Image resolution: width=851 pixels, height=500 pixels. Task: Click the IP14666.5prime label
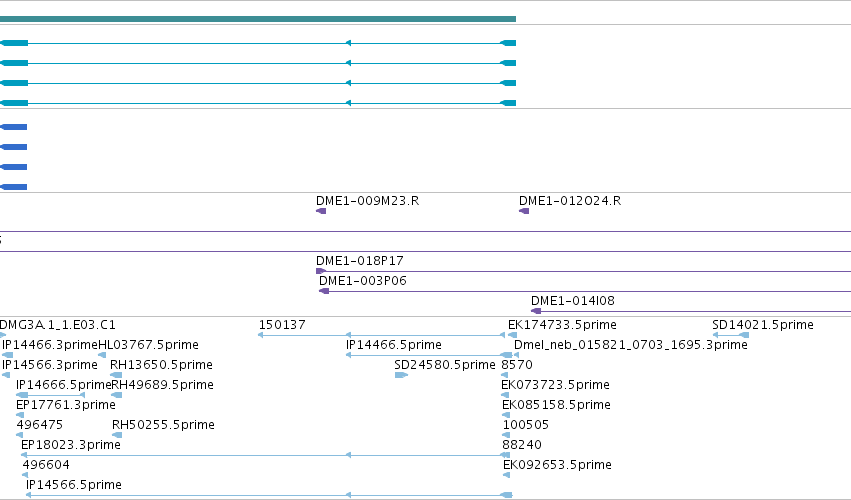(63, 385)
